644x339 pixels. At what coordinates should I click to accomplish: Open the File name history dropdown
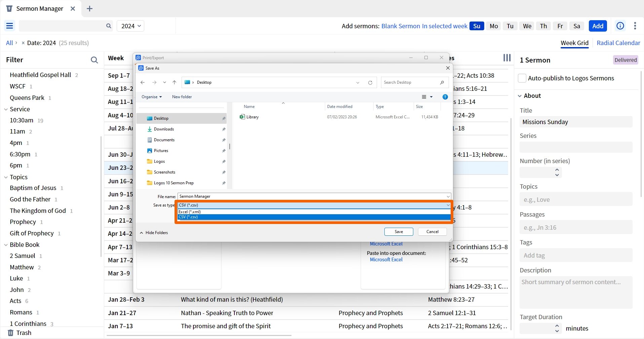448,196
